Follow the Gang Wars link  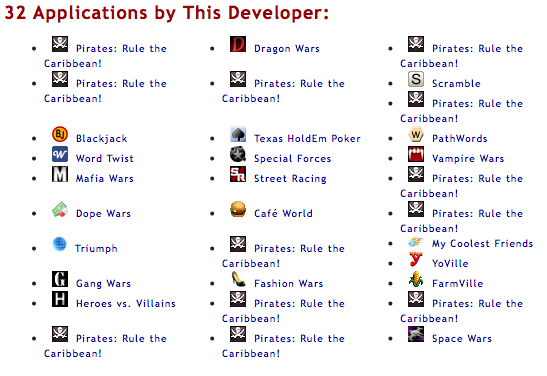click(x=103, y=284)
